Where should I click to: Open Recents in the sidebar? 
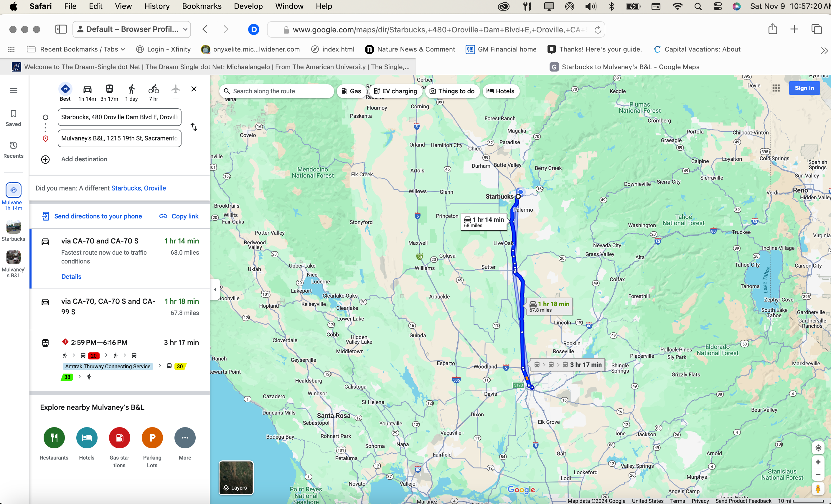14,150
